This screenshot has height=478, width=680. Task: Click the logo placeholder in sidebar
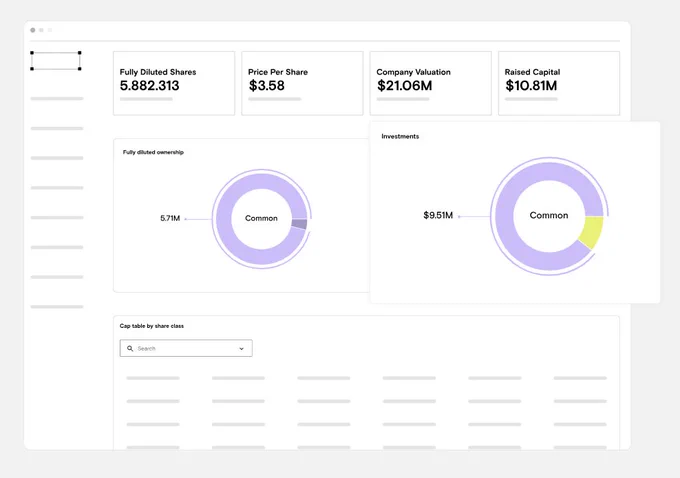pyautogui.click(x=56, y=61)
